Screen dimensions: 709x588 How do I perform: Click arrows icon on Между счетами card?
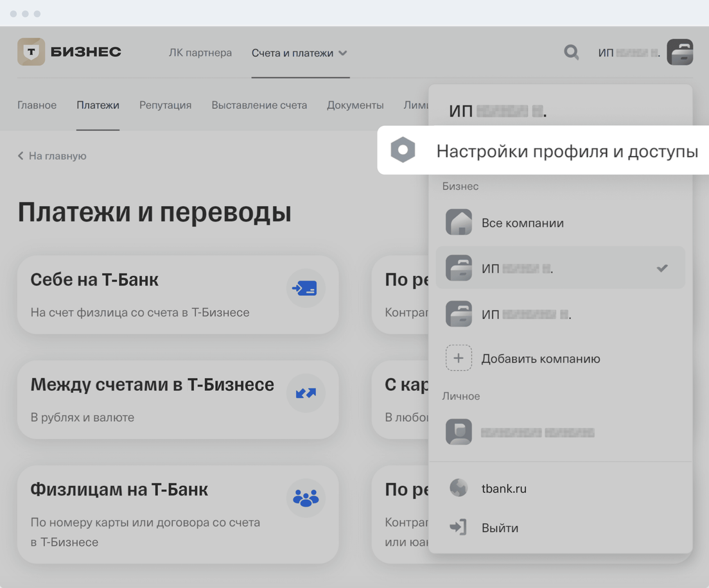pyautogui.click(x=306, y=393)
